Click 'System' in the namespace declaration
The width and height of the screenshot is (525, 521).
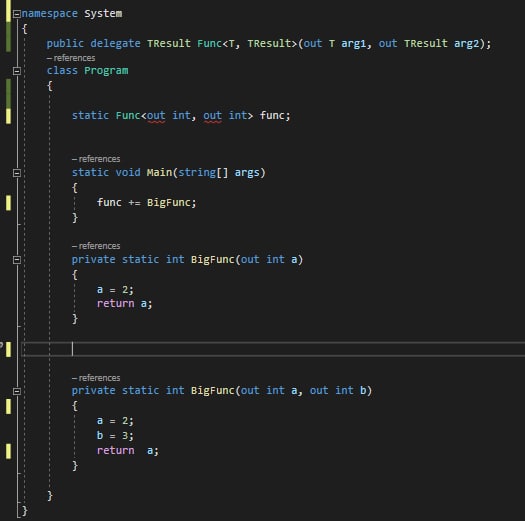click(103, 14)
